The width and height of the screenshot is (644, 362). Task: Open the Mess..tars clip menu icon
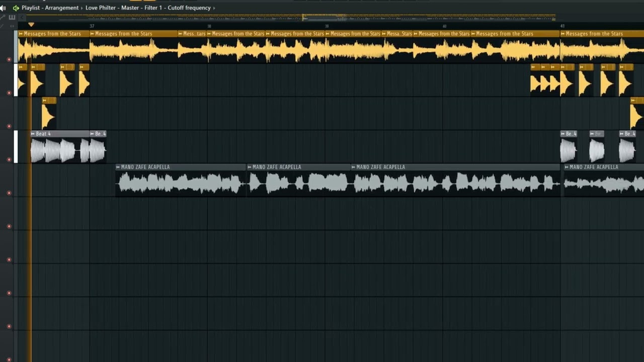click(181, 34)
